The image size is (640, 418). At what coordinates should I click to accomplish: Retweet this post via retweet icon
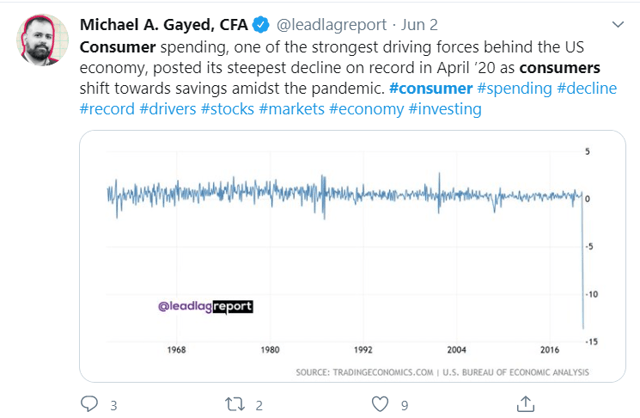pos(235,405)
